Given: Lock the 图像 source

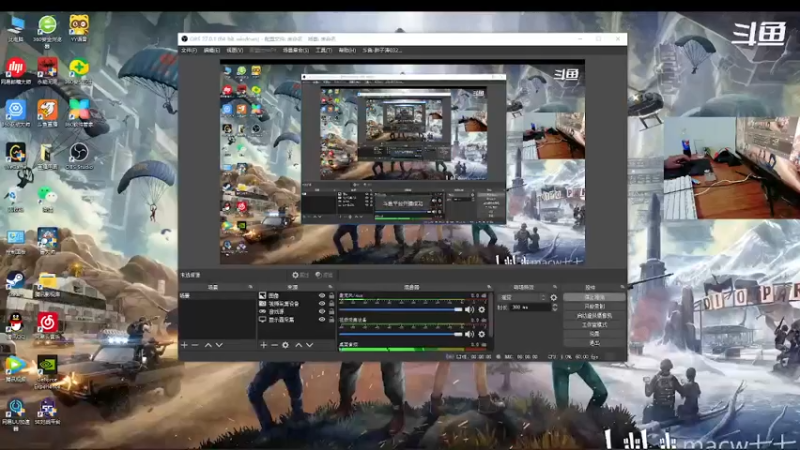Looking at the screenshot, I should coord(332,295).
